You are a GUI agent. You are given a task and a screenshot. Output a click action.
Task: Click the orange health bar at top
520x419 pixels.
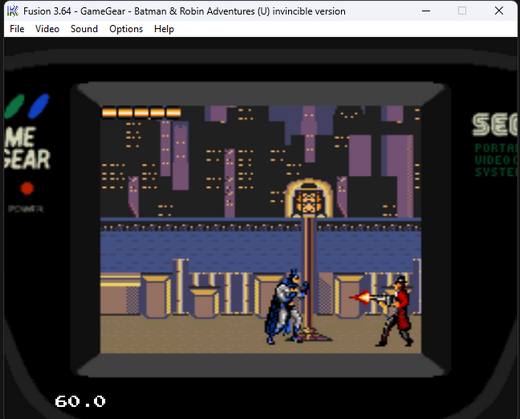click(141, 112)
